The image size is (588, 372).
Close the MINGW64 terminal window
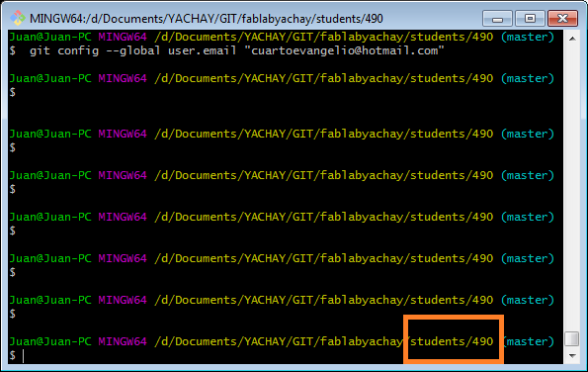(562, 19)
